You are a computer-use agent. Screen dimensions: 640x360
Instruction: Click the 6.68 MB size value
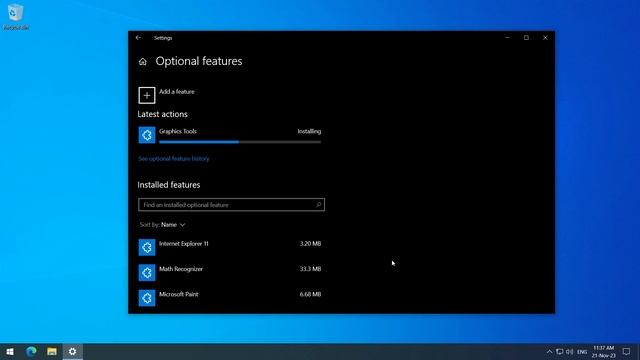point(310,294)
